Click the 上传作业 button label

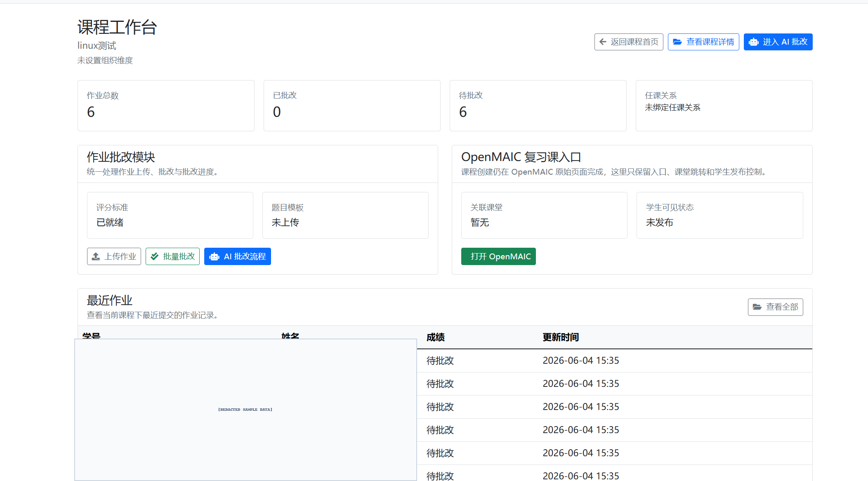pos(120,256)
